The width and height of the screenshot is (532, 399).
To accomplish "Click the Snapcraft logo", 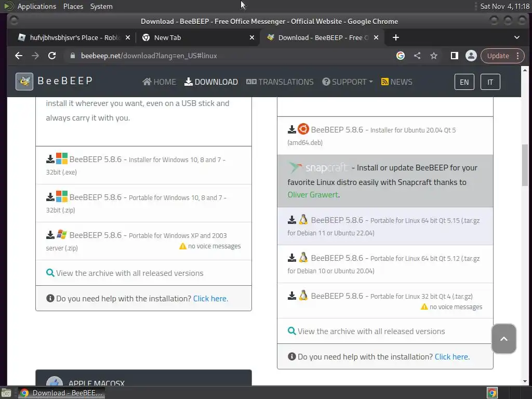I will (317, 168).
